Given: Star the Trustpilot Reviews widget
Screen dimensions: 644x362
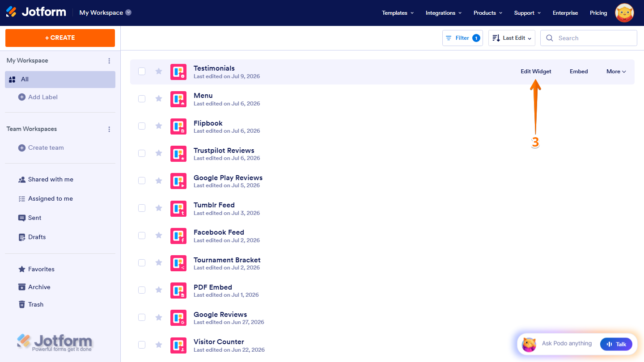Looking at the screenshot, I should click(x=159, y=153).
